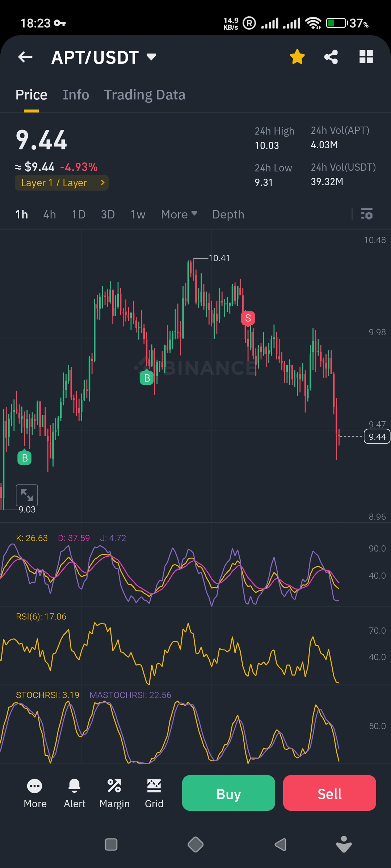Screen dimensions: 391x868
Task: Tap the 24h Vol(APT) value 4.03M
Action: coord(324,145)
